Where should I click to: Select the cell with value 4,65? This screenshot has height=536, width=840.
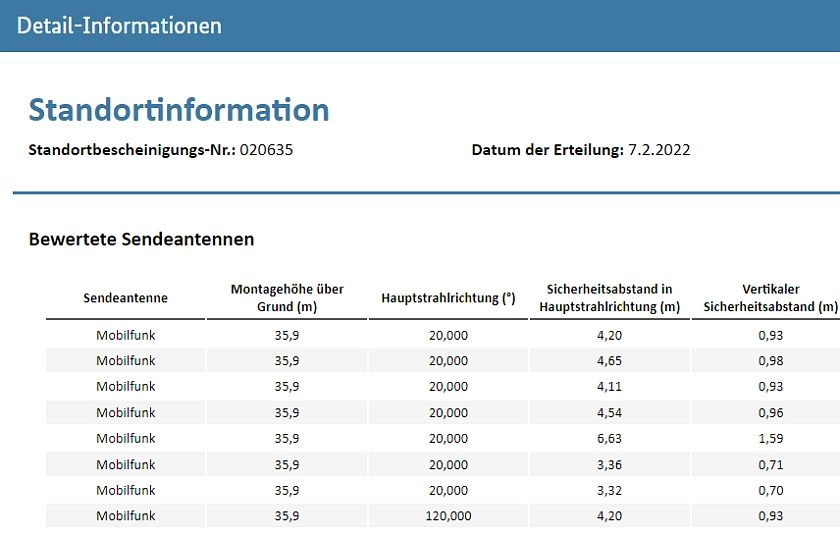[609, 360]
